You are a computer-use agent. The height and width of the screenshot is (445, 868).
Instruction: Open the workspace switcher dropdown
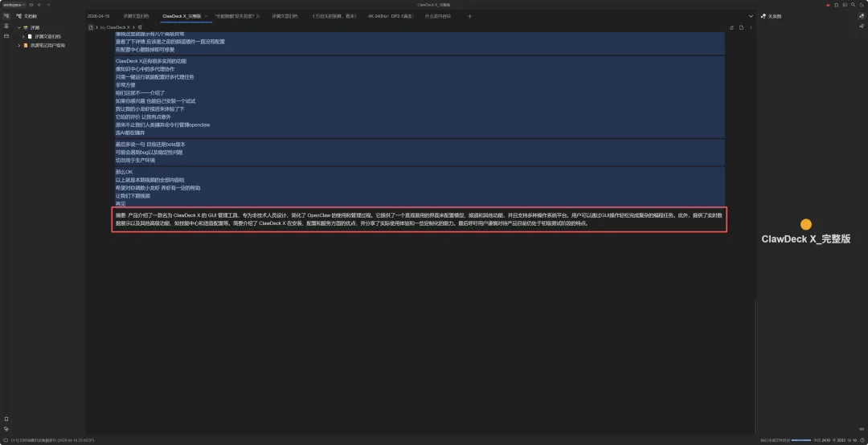click(14, 5)
